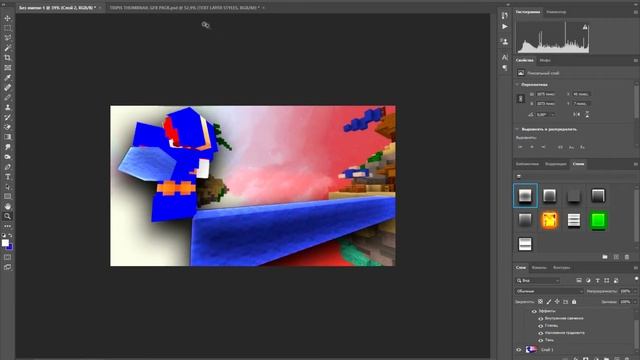Select the Hand tool

click(x=7, y=206)
